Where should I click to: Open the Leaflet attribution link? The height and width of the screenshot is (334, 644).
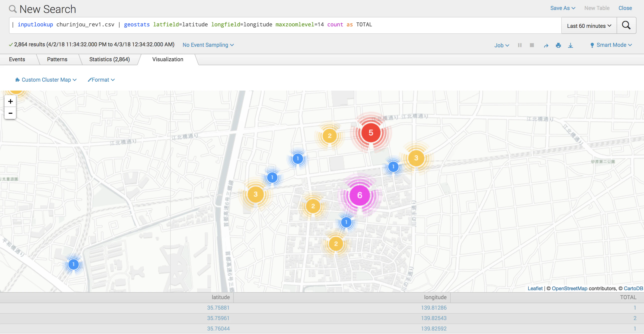click(x=535, y=288)
